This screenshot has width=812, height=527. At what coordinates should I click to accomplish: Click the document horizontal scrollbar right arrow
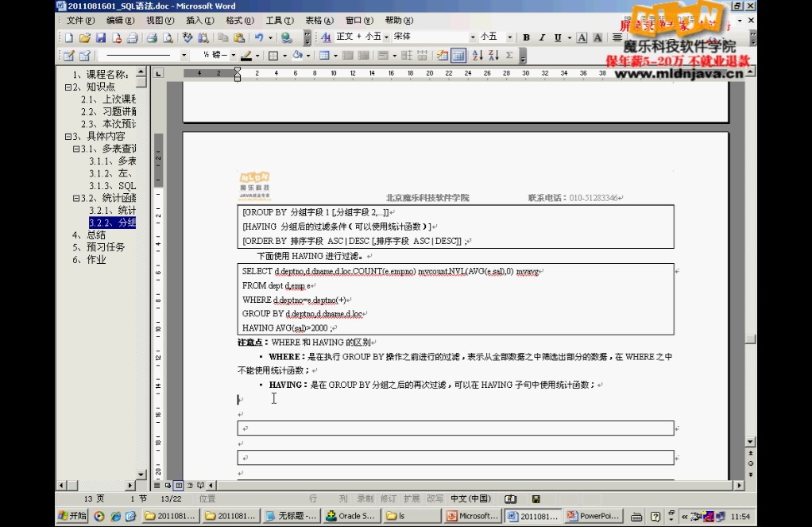[739, 486]
